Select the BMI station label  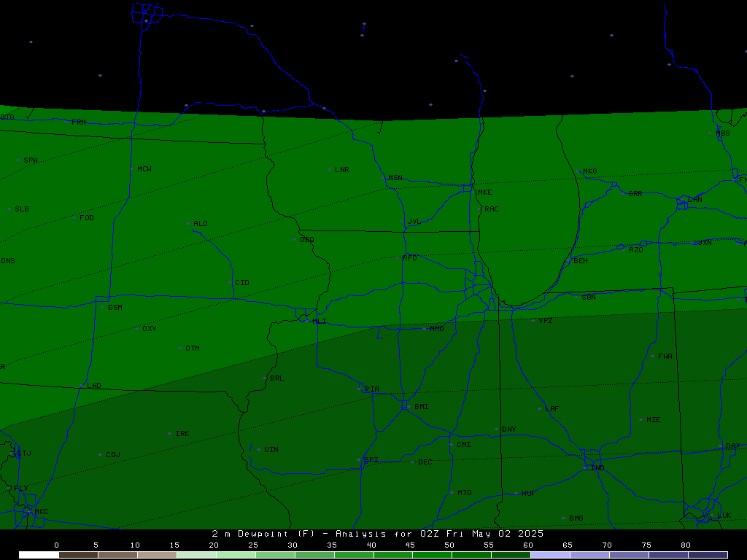click(421, 407)
